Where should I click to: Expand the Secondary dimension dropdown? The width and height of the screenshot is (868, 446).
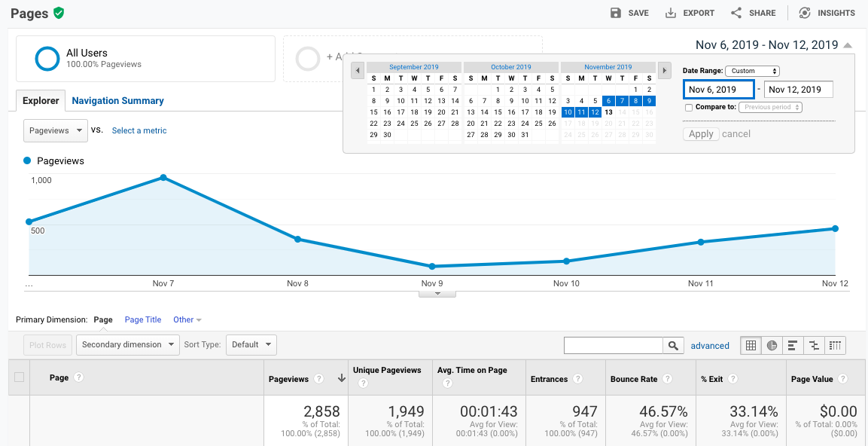[x=127, y=345]
